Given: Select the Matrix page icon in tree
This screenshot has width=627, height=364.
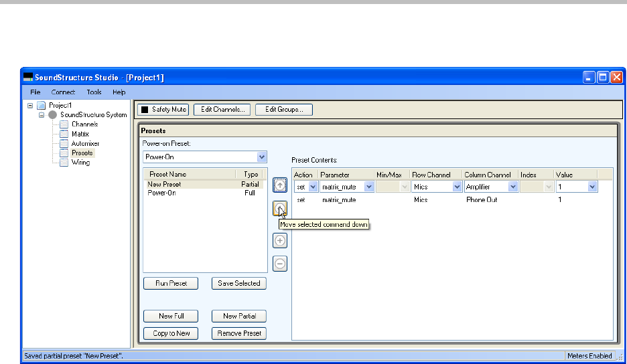Looking at the screenshot, I should (x=64, y=134).
